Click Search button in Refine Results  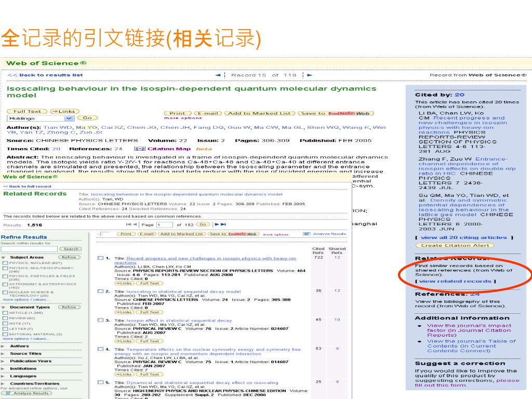click(x=71, y=249)
